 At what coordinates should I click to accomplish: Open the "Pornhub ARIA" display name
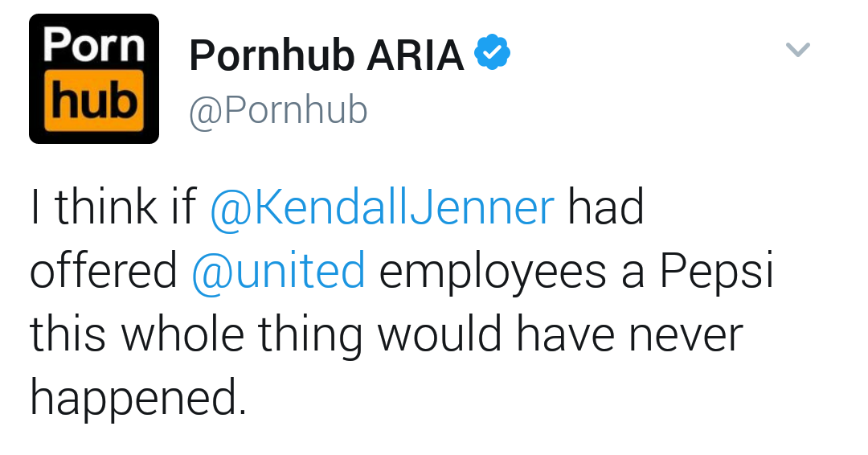(x=325, y=55)
